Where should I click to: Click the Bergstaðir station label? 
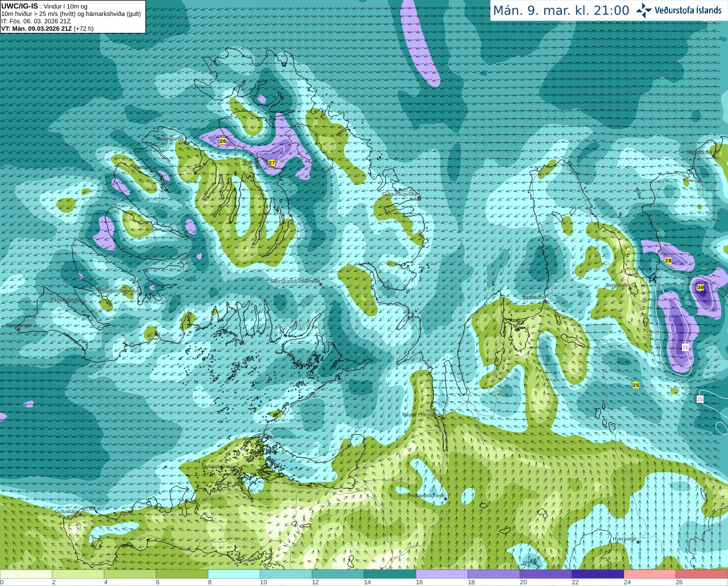[617, 285]
